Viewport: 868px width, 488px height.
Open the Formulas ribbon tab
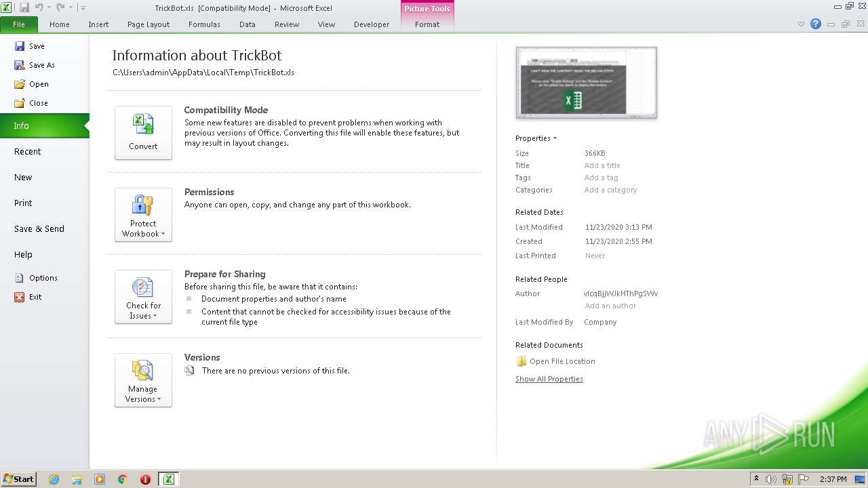tap(204, 24)
